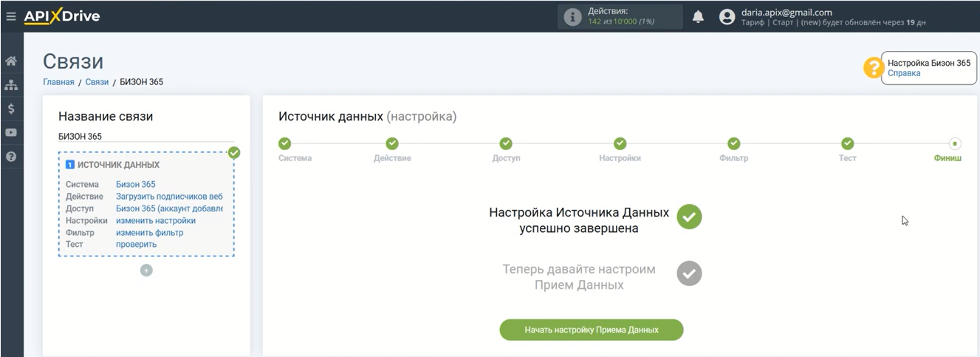Click Начать настройку Приема Данных button
Screen dimensions: 980x357
pyautogui.click(x=592, y=330)
